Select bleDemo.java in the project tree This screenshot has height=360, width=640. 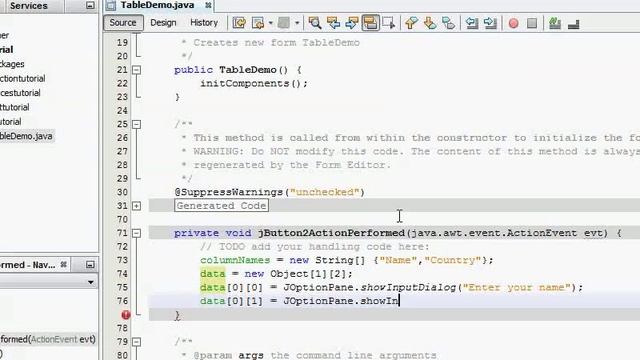click(26, 136)
